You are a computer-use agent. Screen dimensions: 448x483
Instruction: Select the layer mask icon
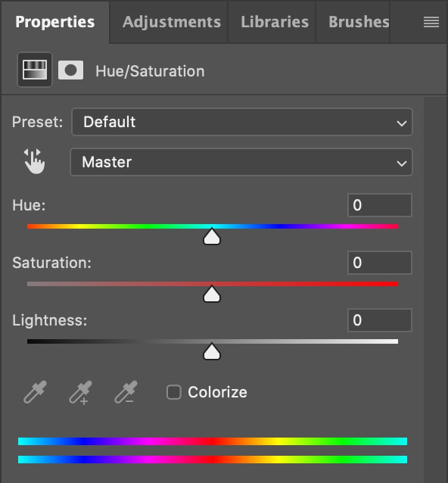71,70
